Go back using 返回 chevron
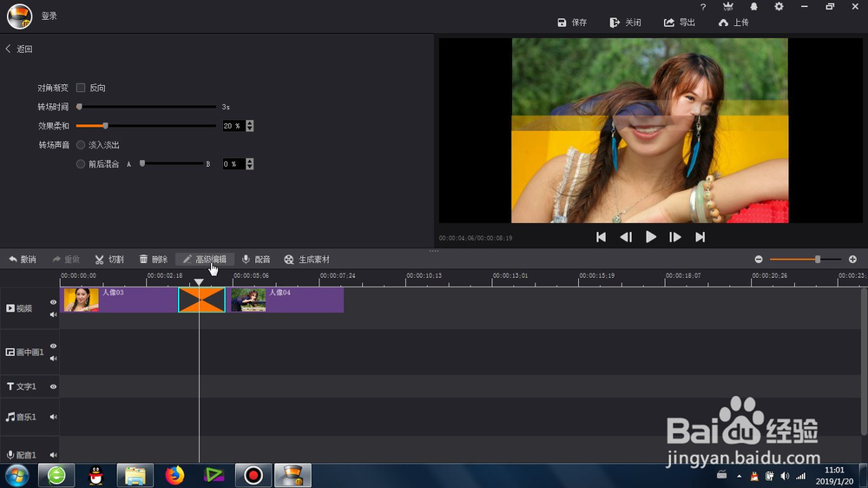 pos(9,49)
